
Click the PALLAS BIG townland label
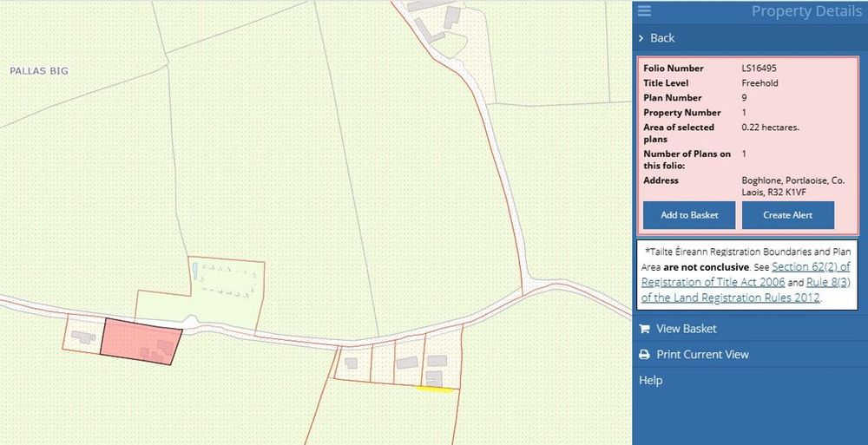38,70
